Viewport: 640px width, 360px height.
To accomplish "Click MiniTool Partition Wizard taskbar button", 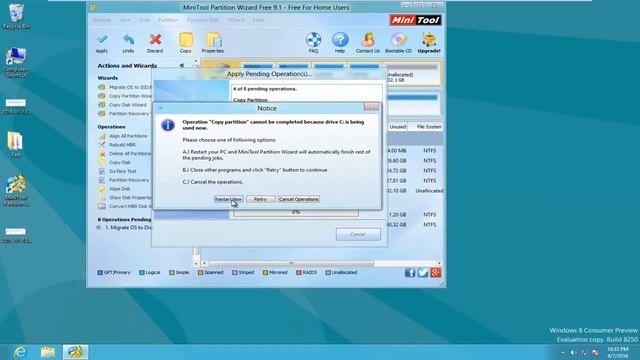I will pyautogui.click(x=75, y=352).
